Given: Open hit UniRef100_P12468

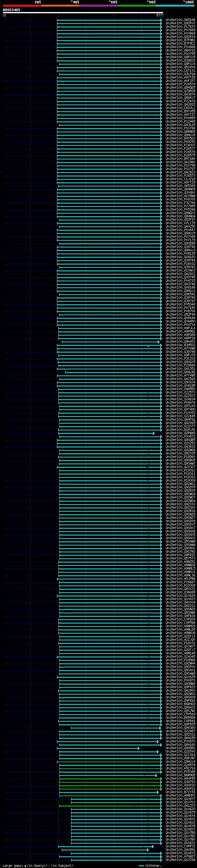Looking at the screenshot, I should click(180, 121).
